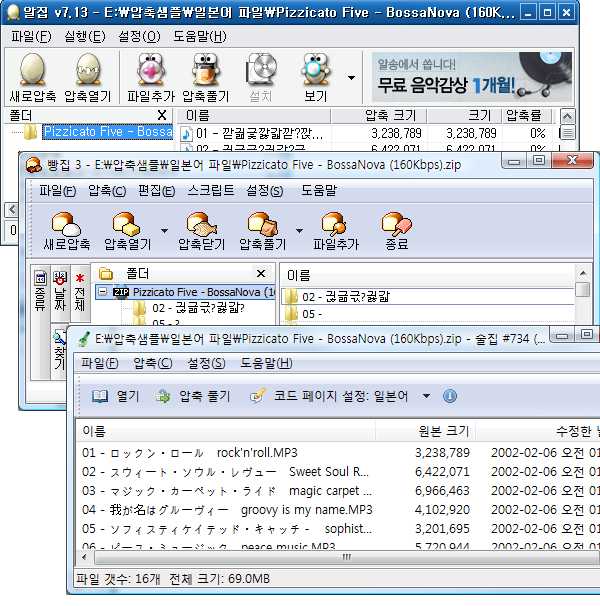Click 압축열기 cracked egg icon in 알집
This screenshot has height=606, width=600.
(88, 70)
